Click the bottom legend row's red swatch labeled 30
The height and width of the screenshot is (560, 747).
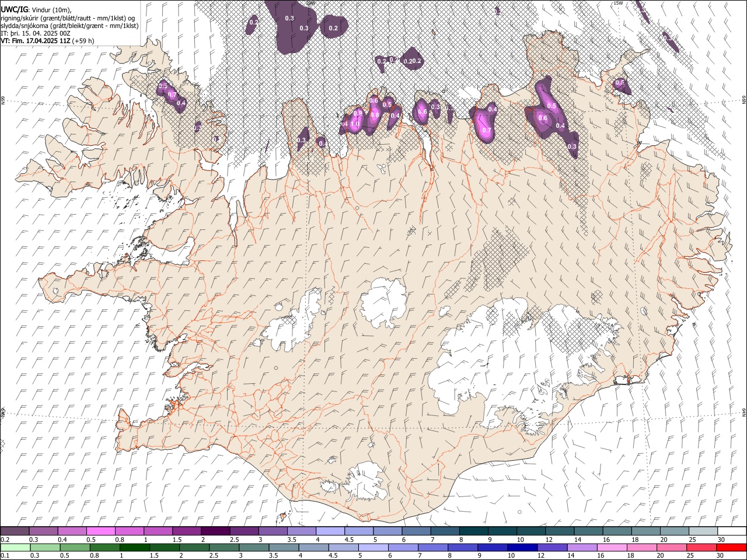pos(731,547)
